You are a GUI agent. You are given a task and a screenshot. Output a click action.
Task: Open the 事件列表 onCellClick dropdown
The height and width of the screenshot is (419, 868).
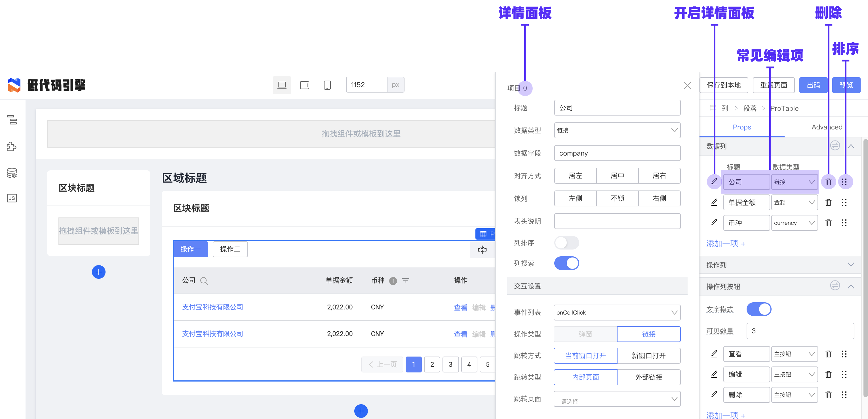click(x=617, y=313)
